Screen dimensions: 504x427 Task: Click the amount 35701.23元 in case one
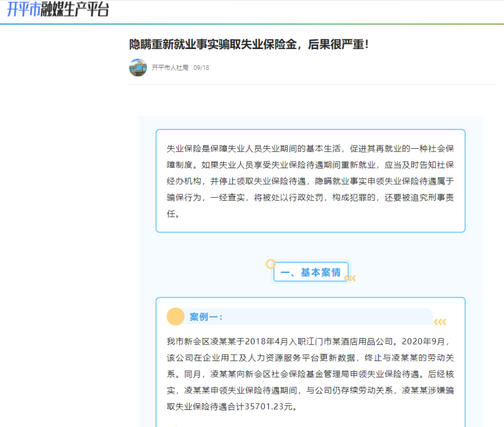point(270,407)
